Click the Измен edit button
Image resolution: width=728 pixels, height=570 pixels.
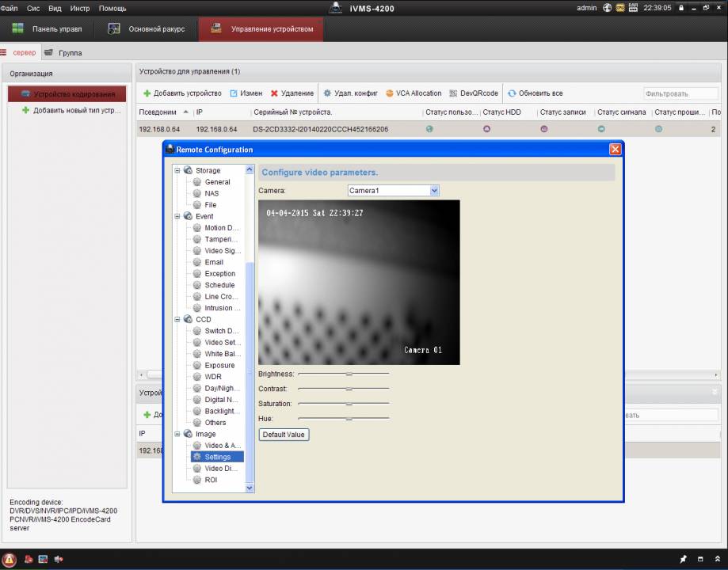(246, 93)
